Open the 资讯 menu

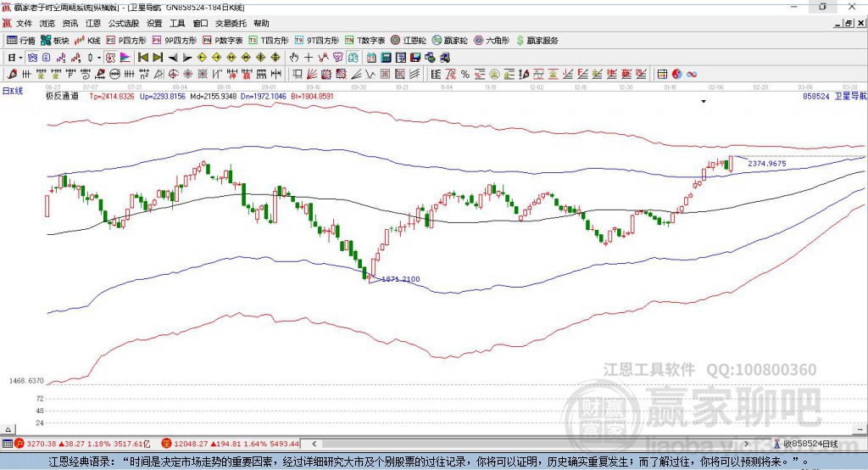pyautogui.click(x=70, y=23)
